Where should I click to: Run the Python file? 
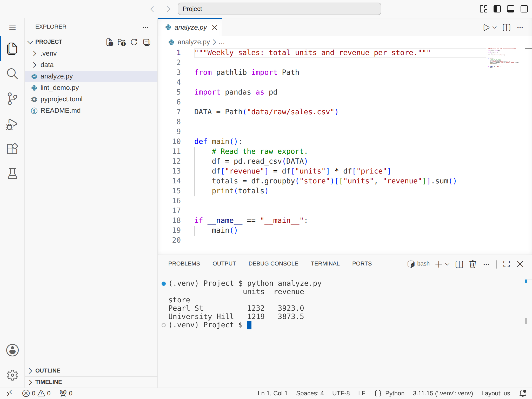486,28
